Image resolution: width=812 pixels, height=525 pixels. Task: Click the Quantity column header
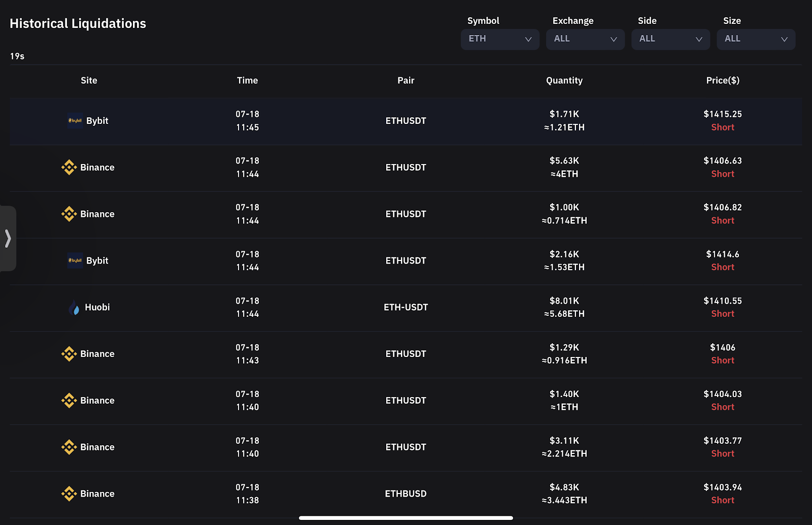click(x=564, y=81)
